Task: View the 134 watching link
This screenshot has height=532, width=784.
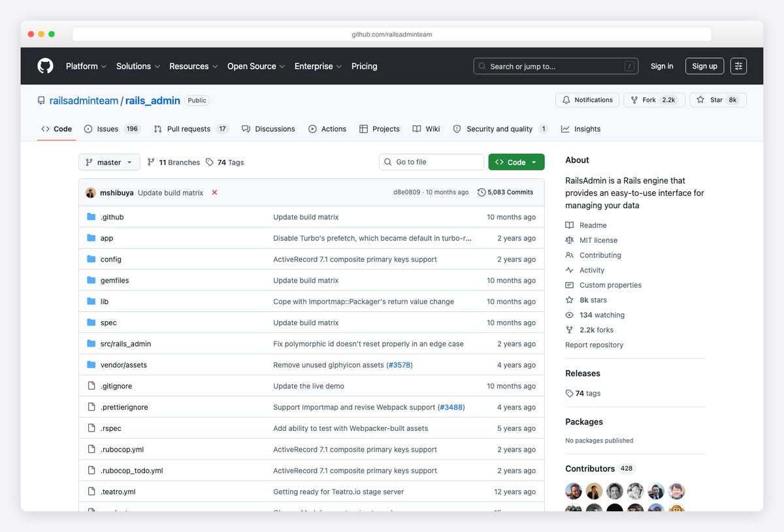Action: [x=595, y=315]
